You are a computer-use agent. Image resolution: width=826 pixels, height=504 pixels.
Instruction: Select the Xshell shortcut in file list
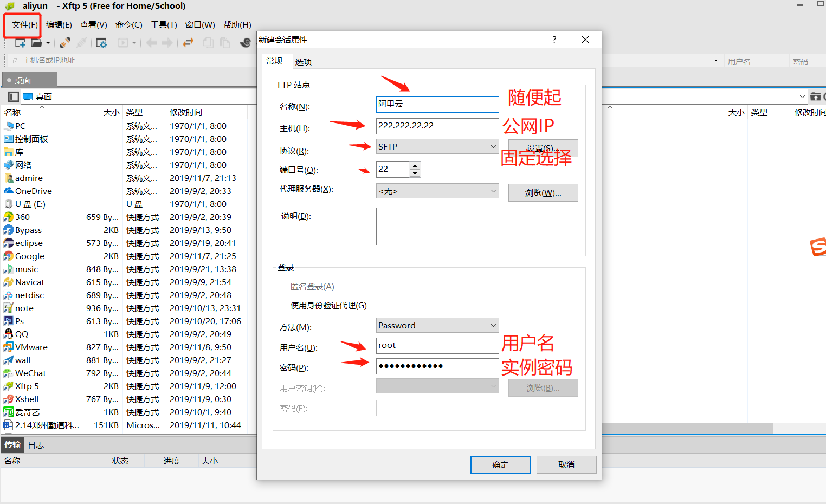pos(27,399)
